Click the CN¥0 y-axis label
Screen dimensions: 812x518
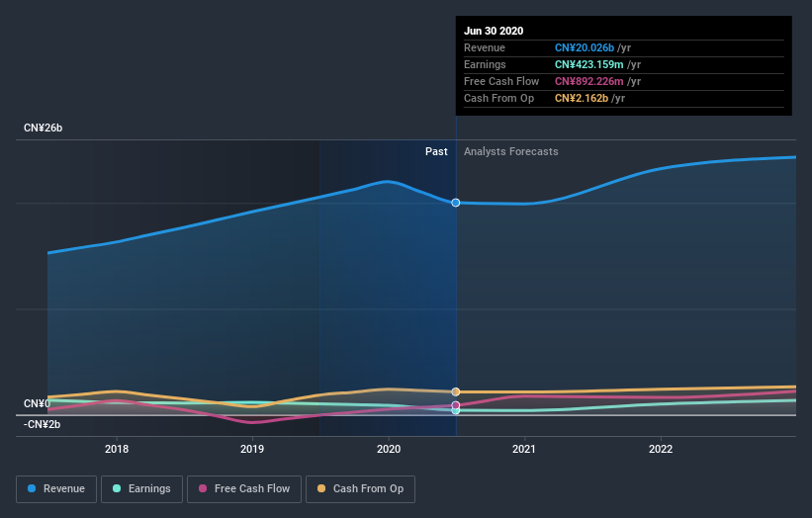point(38,403)
